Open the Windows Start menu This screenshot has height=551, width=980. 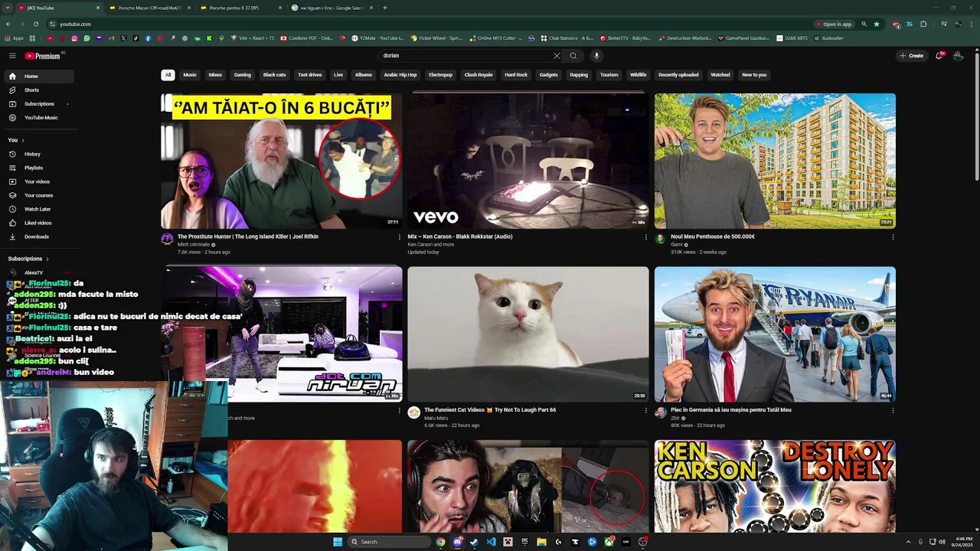pyautogui.click(x=338, y=542)
